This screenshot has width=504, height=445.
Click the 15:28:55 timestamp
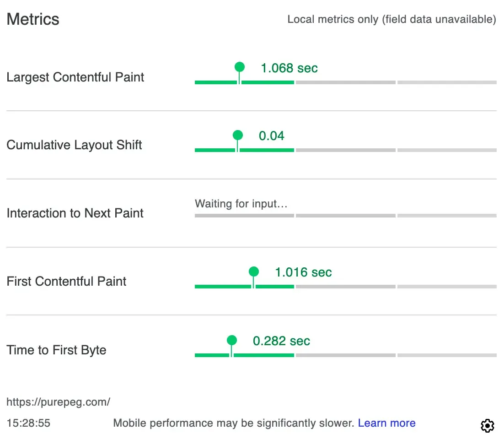[28, 423]
